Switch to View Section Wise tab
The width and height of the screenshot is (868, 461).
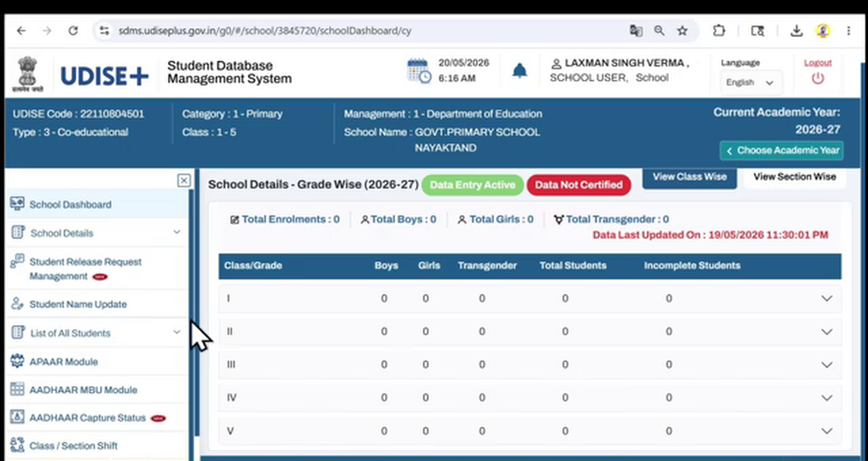[794, 177]
